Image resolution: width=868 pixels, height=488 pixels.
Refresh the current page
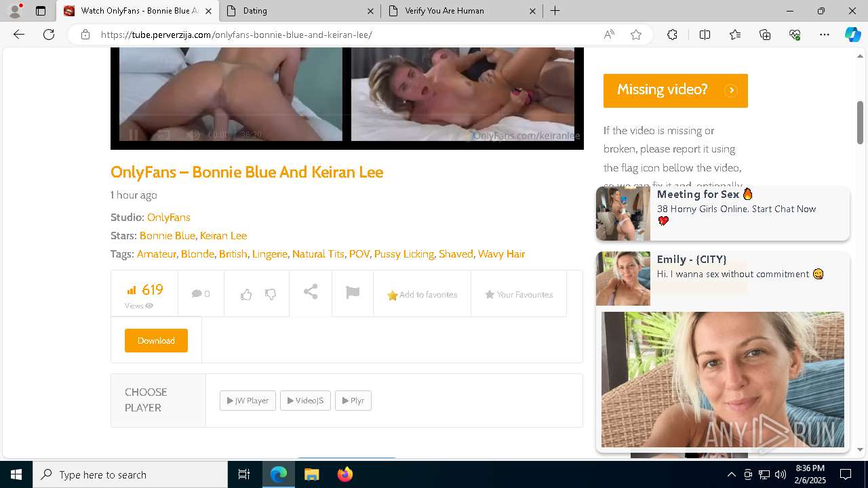click(x=49, y=35)
